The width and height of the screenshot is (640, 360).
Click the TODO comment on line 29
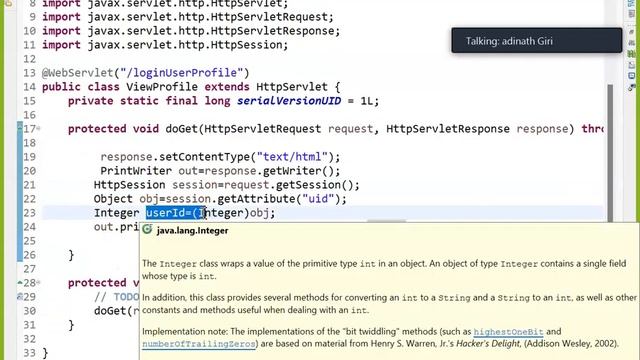pyautogui.click(x=116, y=297)
